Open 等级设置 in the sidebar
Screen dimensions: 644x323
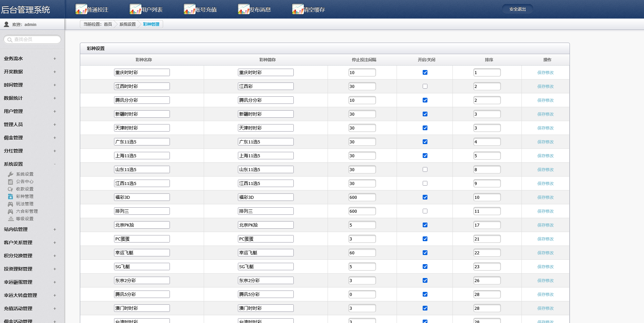click(x=25, y=219)
